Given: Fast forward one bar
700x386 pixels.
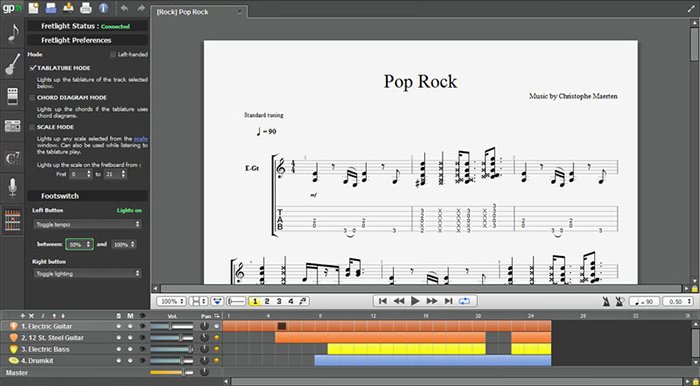Looking at the screenshot, I should (432, 301).
